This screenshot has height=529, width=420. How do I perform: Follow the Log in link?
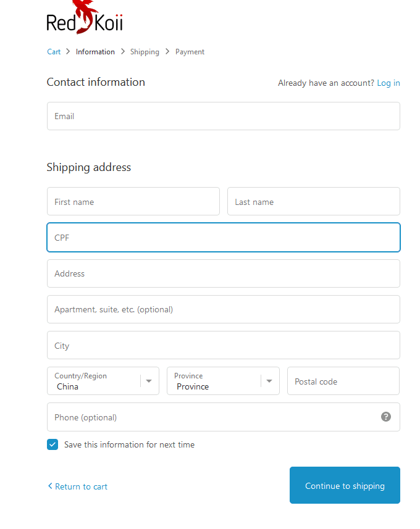(x=388, y=83)
